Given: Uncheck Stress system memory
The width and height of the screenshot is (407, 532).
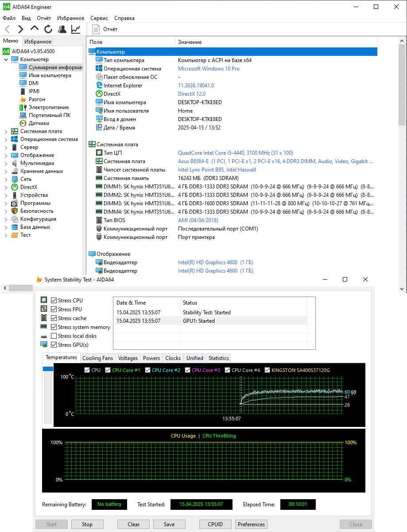Looking at the screenshot, I should pyautogui.click(x=54, y=327).
